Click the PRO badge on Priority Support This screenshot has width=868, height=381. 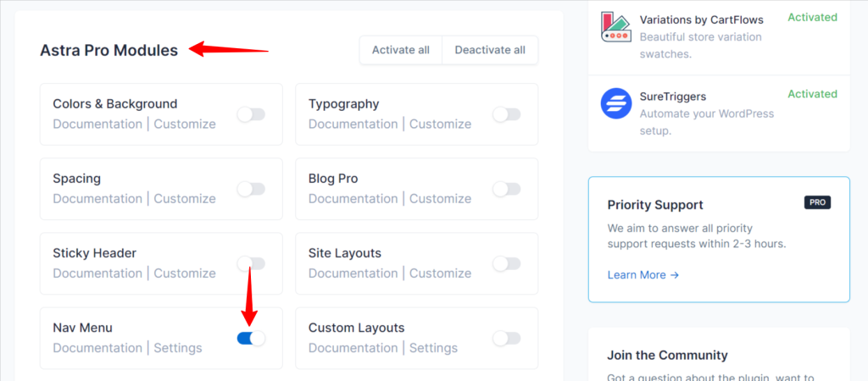tap(818, 202)
